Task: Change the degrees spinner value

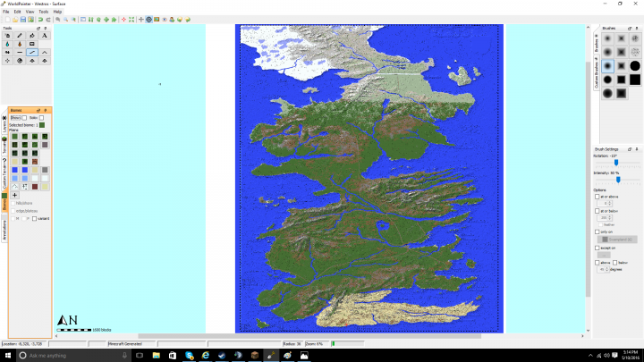Action: (604, 269)
